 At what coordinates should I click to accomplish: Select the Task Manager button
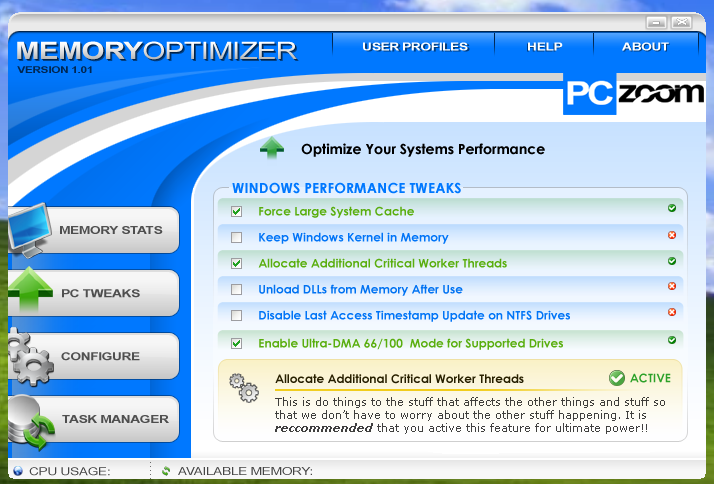coord(94,419)
